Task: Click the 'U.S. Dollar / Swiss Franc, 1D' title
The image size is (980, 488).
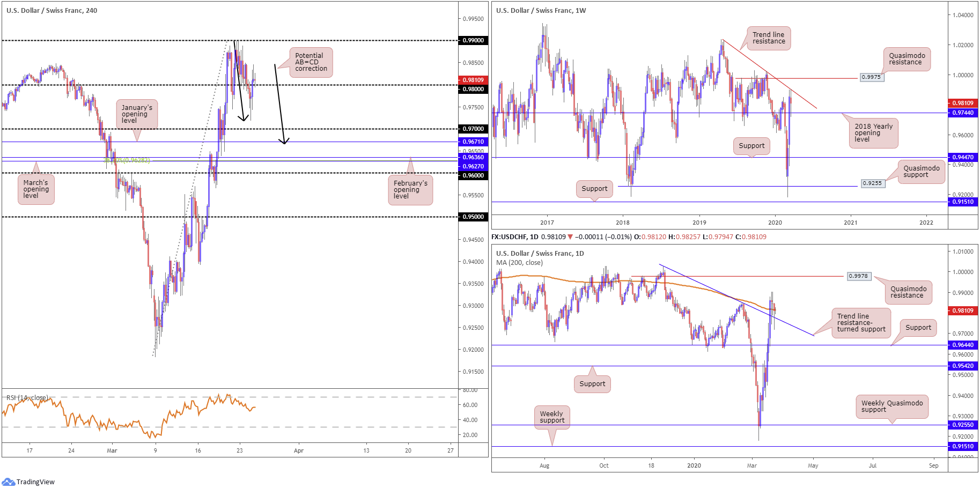Action: tap(540, 253)
